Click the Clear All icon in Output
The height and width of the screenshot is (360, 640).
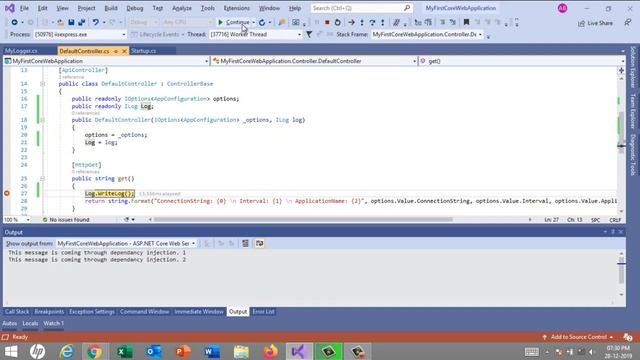(x=245, y=243)
